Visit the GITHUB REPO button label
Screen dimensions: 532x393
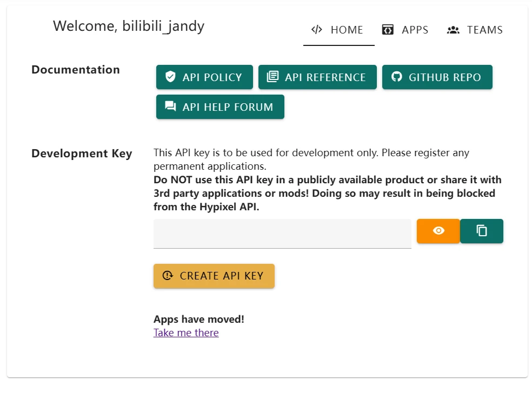click(444, 77)
